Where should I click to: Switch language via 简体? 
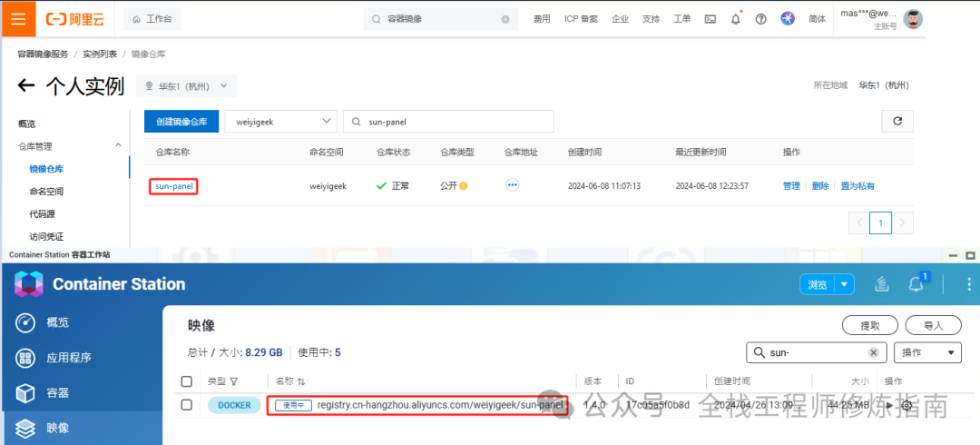click(817, 19)
